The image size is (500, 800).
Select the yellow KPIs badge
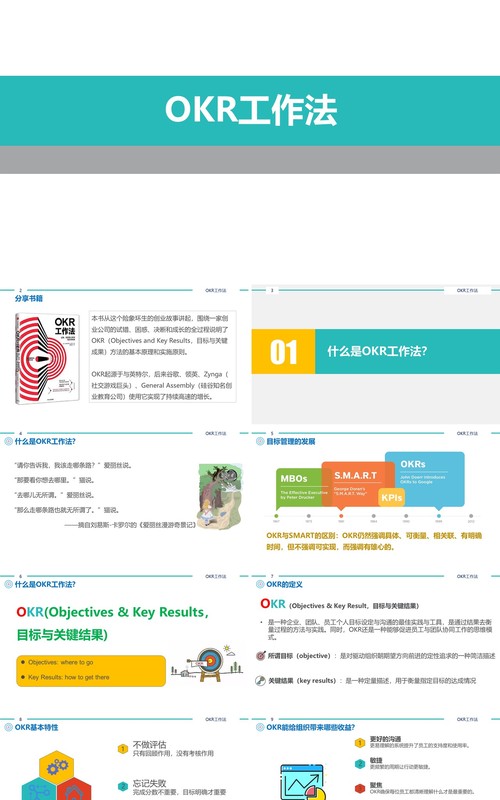point(391,497)
